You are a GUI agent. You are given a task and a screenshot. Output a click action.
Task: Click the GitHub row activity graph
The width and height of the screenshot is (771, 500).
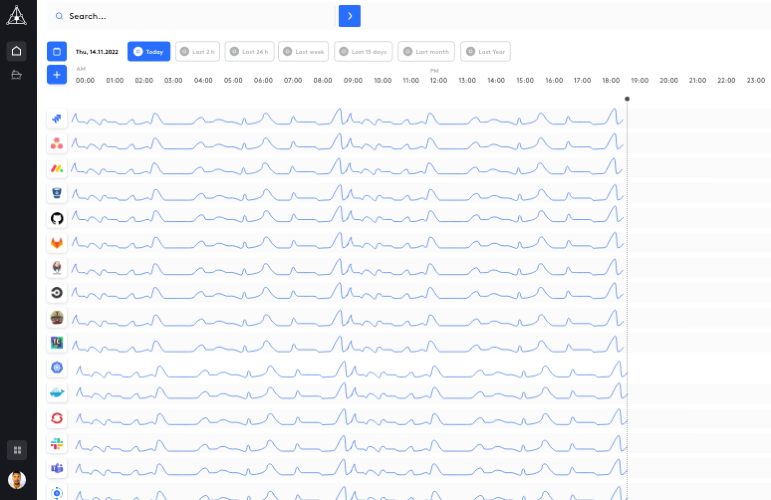point(348,215)
